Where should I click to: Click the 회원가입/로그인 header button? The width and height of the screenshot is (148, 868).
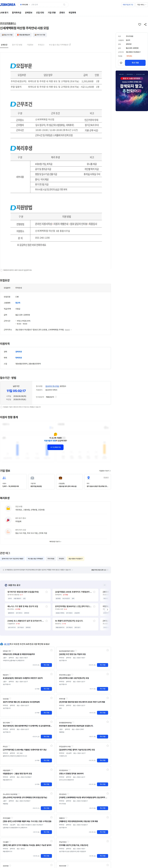128,5
